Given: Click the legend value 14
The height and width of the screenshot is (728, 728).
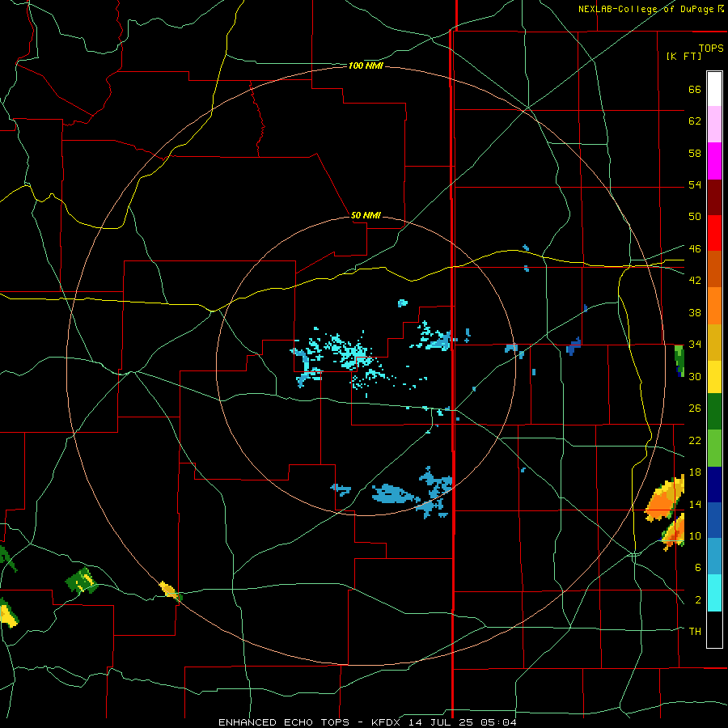Looking at the screenshot, I should tap(695, 504).
